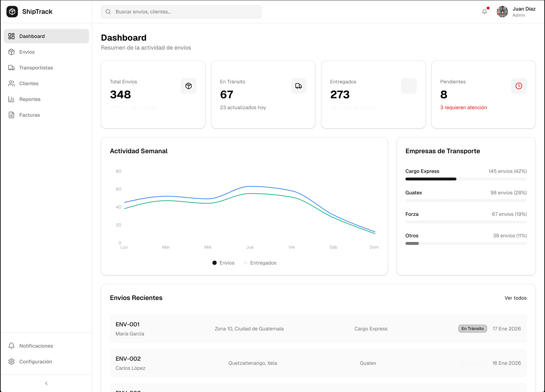
Task: Click the clock icon on Pendientes card
Action: tap(519, 86)
